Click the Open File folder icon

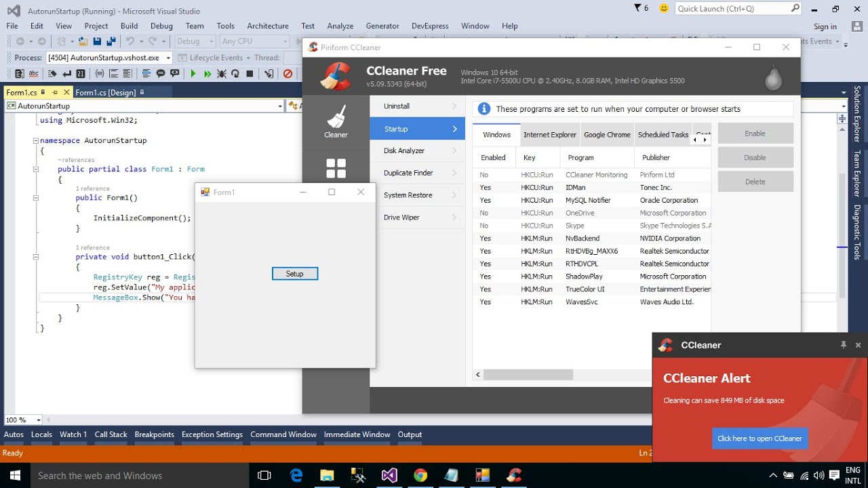[x=84, y=41]
